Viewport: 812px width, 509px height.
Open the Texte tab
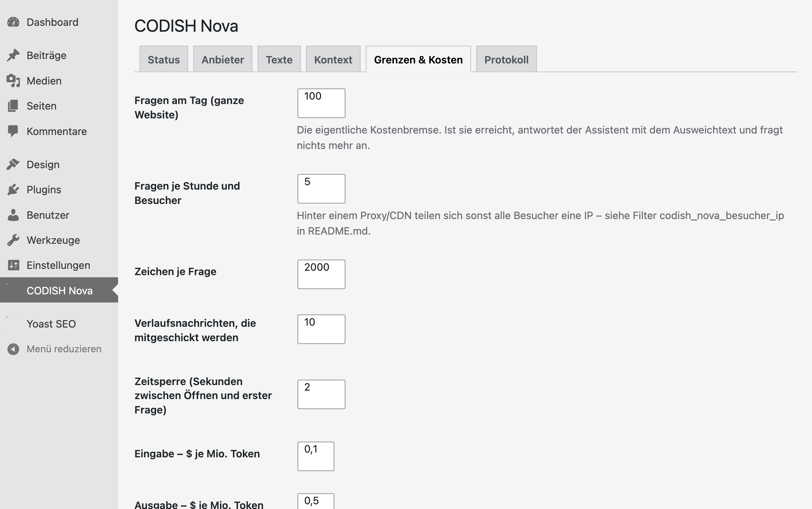point(279,59)
